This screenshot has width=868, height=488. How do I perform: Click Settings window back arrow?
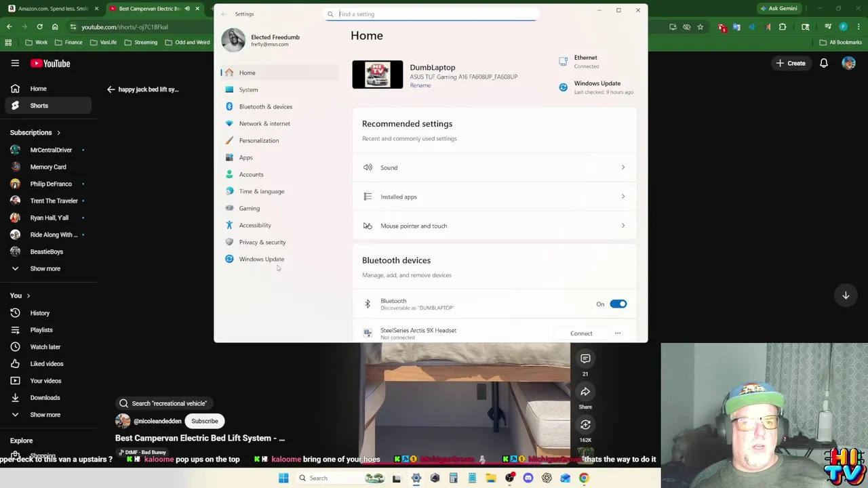pyautogui.click(x=224, y=14)
